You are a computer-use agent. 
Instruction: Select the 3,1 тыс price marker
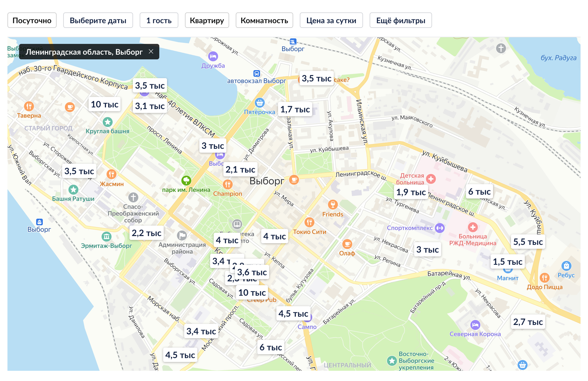point(150,106)
